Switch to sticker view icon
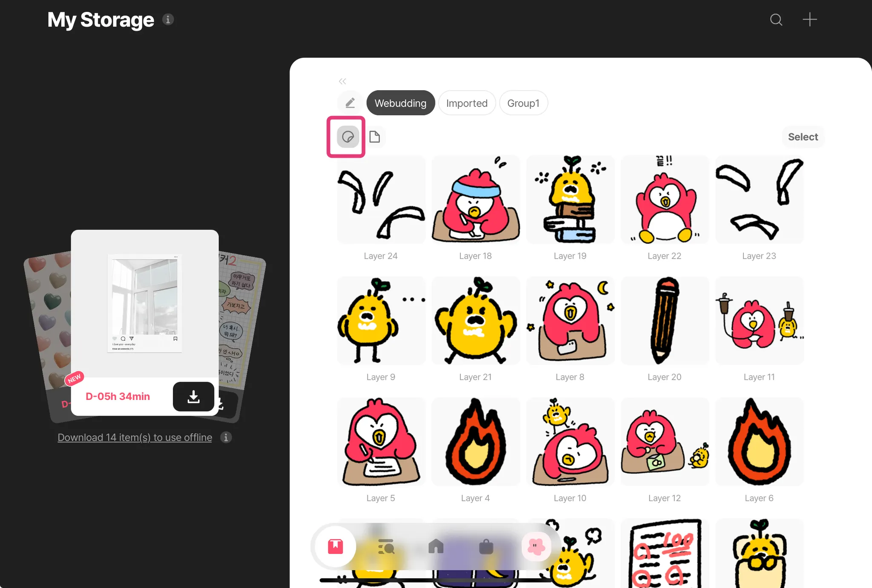This screenshot has height=588, width=872. (x=348, y=137)
